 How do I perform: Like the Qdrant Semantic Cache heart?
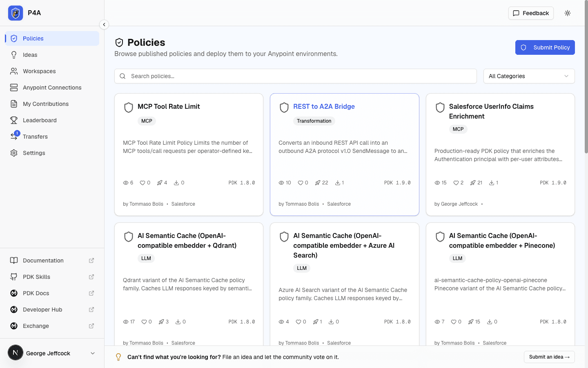[144, 322]
